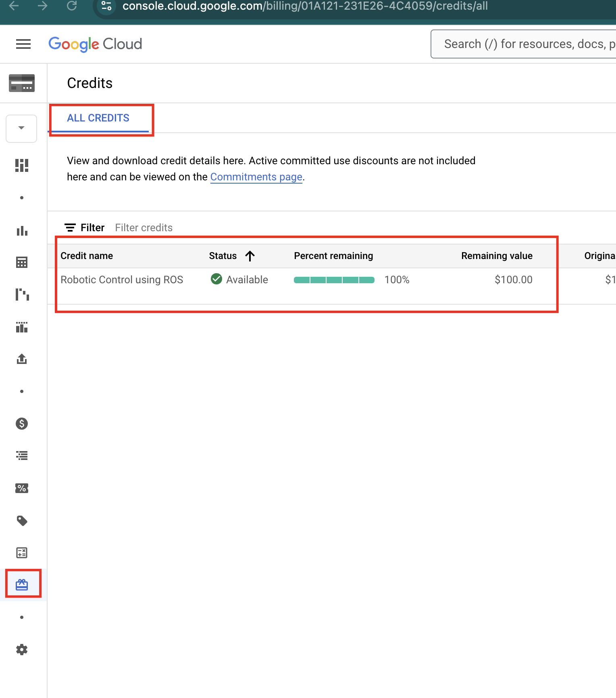This screenshot has height=698, width=616.
Task: Click the Filter credits input field
Action: pos(144,228)
